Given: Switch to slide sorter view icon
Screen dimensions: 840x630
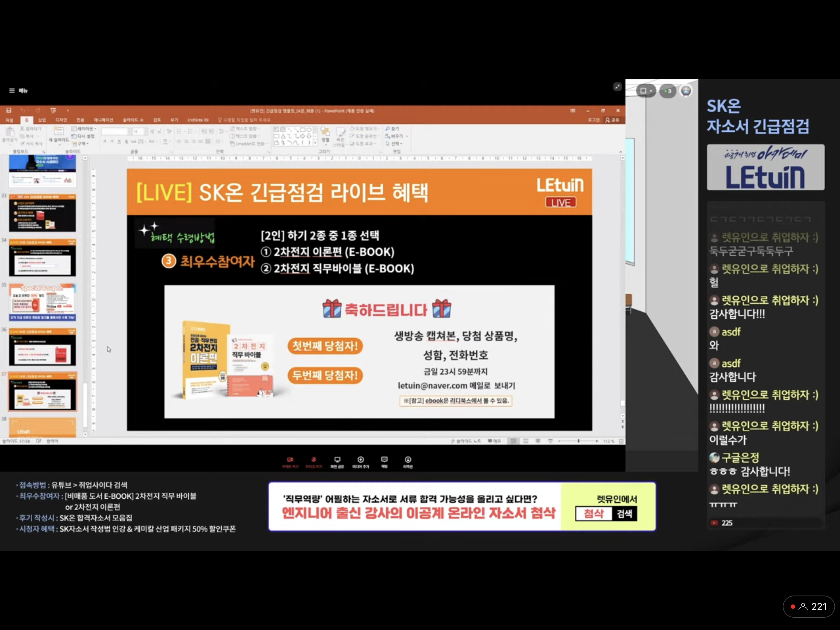Looking at the screenshot, I should click(526, 441).
